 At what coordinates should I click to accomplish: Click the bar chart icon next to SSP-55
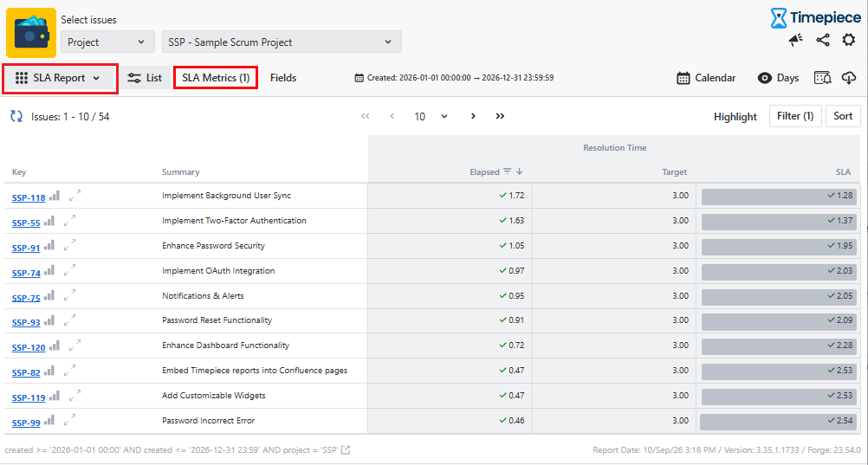[49, 222]
